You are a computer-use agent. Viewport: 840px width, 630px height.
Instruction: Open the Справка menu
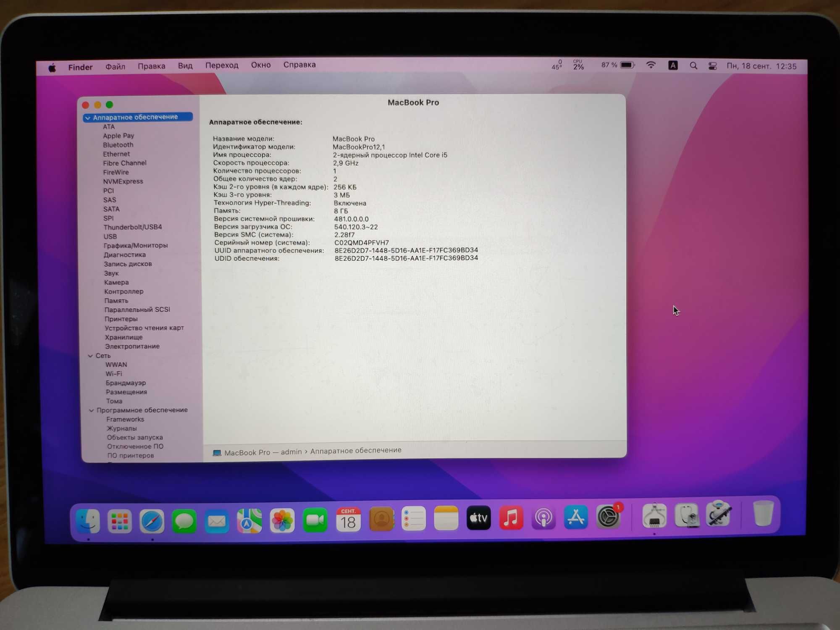click(x=299, y=65)
